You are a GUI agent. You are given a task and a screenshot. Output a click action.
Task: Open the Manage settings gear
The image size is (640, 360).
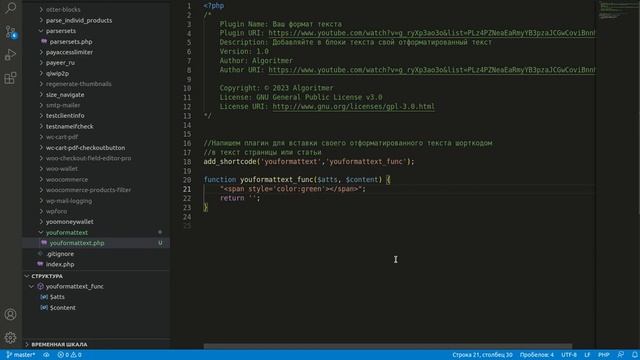10,338
